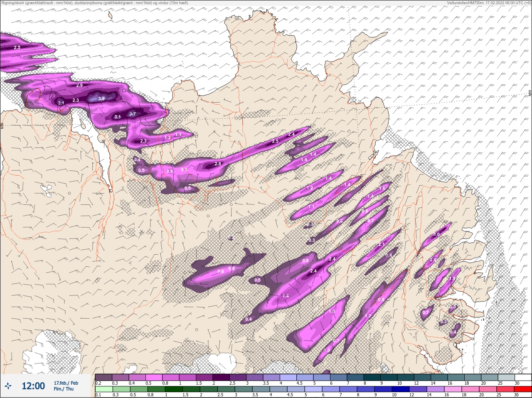Click the N99 label on right edge
Screen dimensions: 532x398
[x=530, y=94]
